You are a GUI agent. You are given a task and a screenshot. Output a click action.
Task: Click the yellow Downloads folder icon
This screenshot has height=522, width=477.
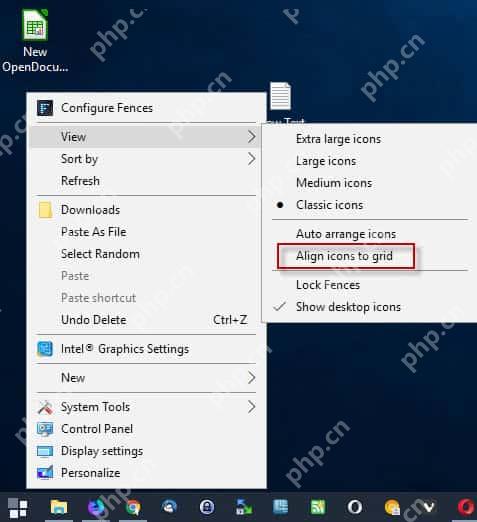point(45,210)
